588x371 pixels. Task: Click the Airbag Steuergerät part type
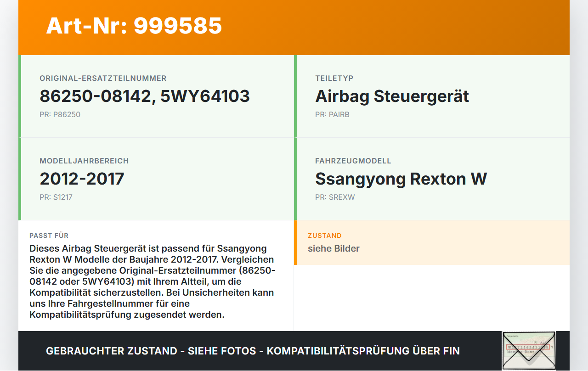pos(392,96)
